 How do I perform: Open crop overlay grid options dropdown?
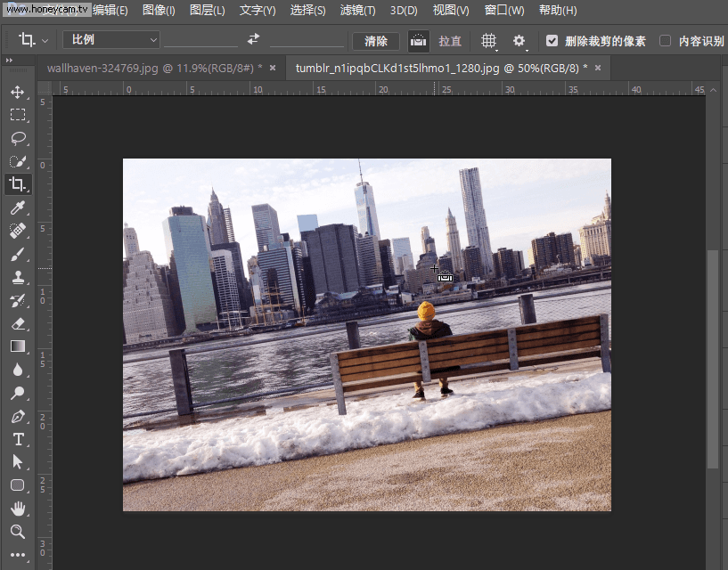click(x=488, y=41)
